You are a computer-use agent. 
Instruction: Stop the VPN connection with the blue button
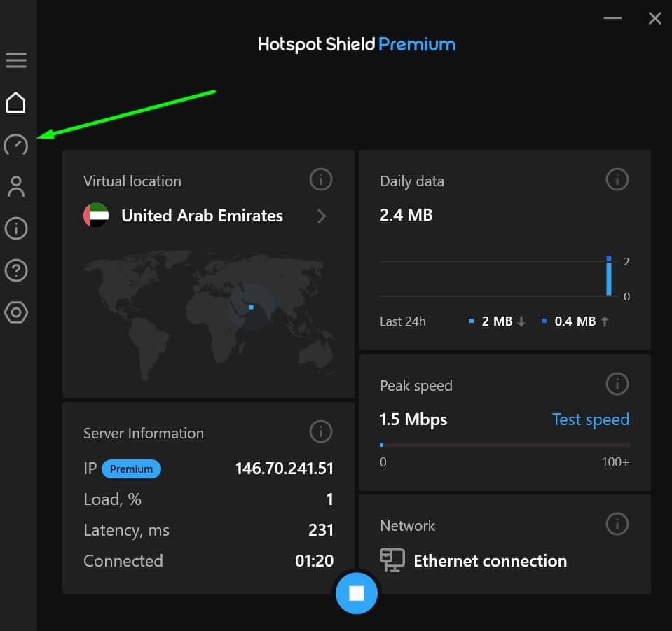(356, 593)
